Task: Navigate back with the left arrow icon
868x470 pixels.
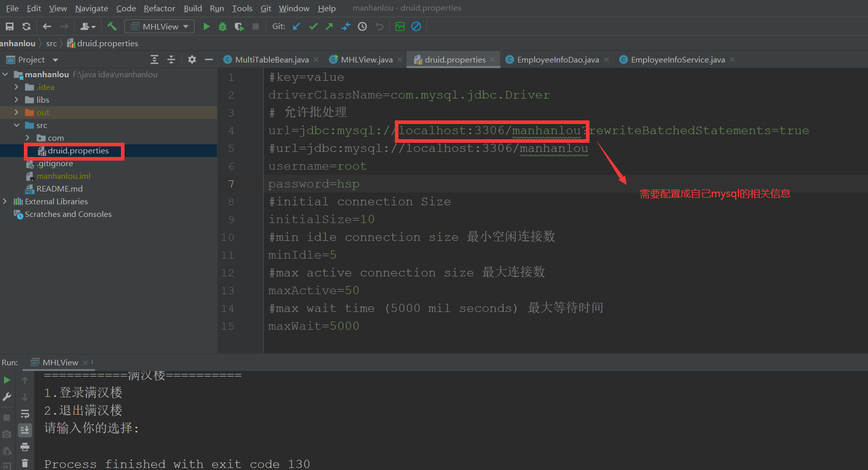Action: tap(47, 26)
